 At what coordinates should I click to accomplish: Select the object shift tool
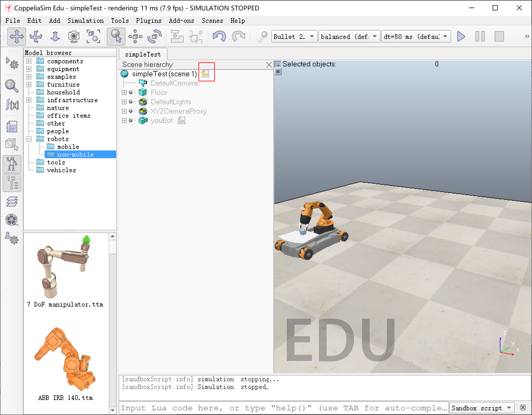136,36
